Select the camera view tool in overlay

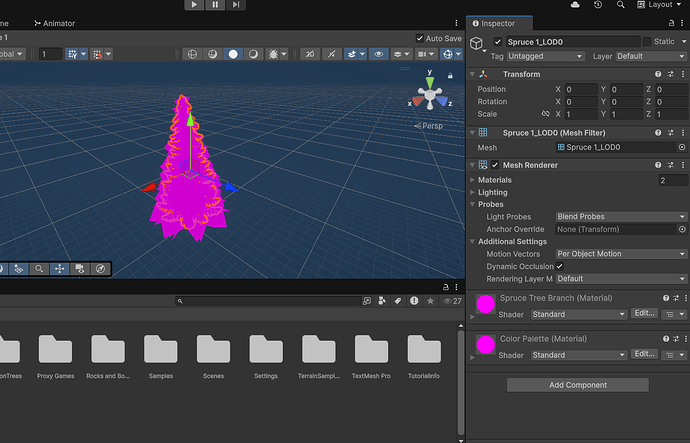click(x=80, y=269)
